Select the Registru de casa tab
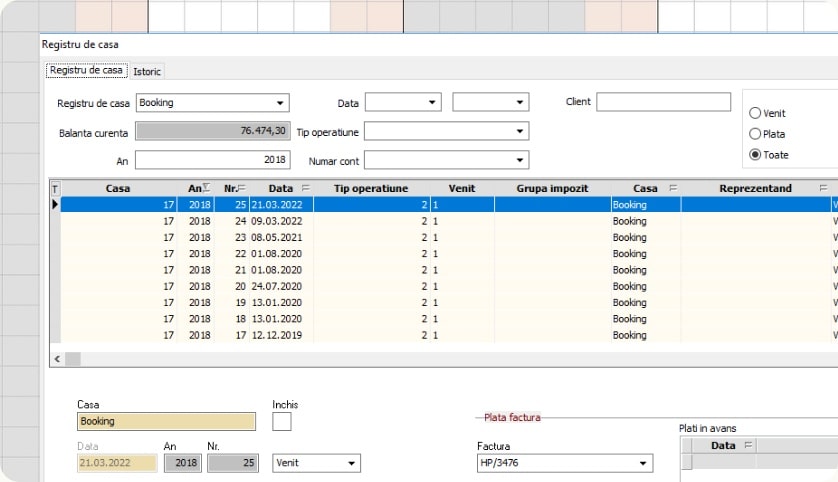The width and height of the screenshot is (838, 482). [86, 71]
